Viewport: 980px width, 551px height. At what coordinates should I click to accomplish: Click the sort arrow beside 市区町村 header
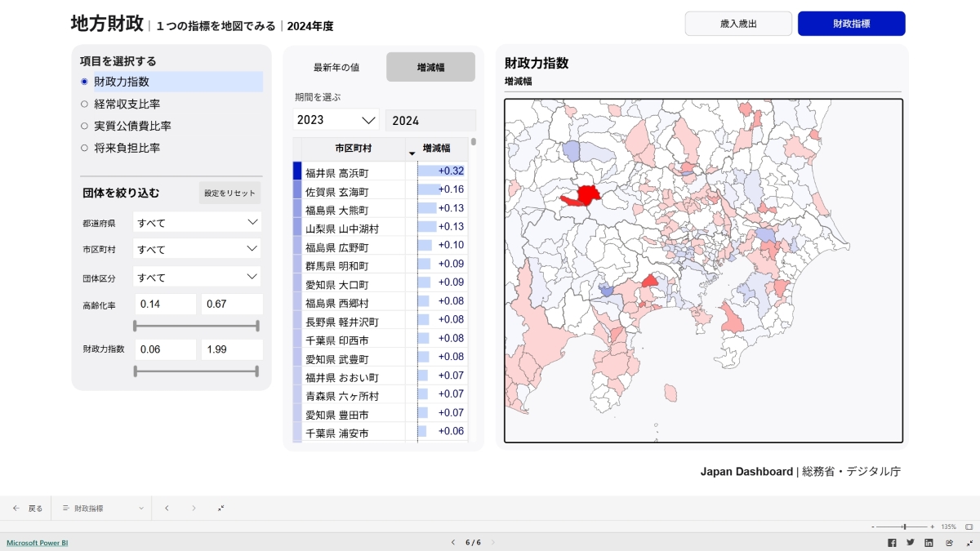click(412, 153)
